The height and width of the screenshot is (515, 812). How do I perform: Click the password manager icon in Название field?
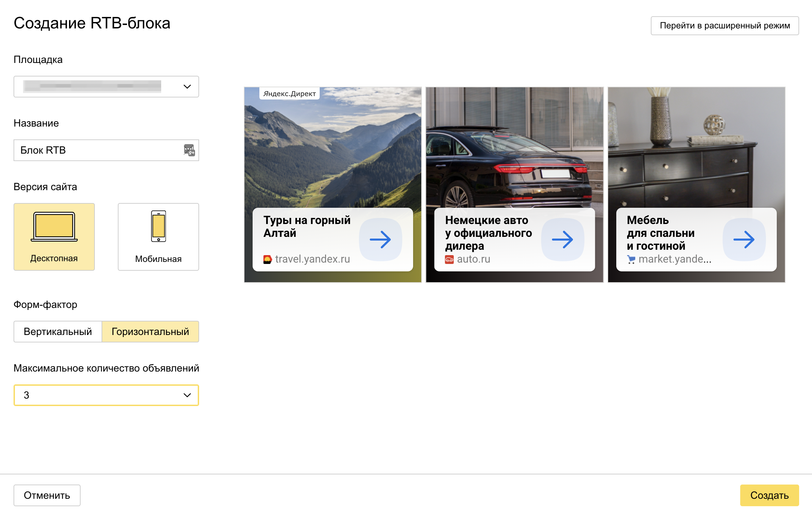coord(189,150)
